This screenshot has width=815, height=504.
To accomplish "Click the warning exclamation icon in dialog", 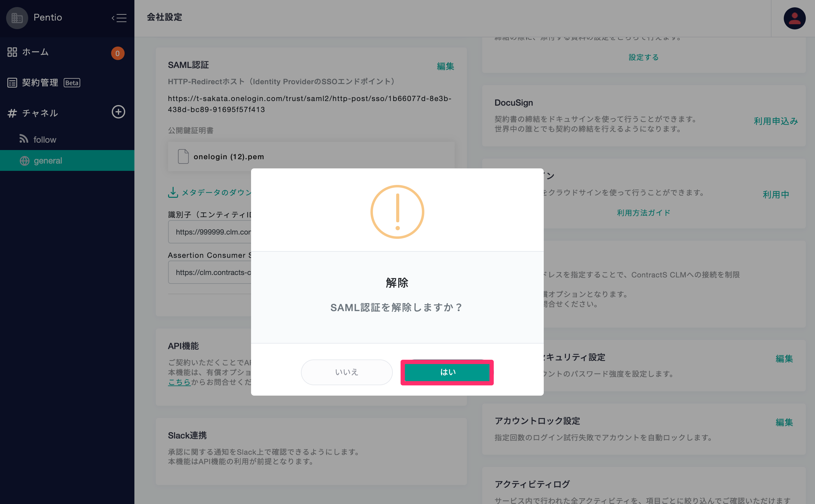I will click(397, 212).
